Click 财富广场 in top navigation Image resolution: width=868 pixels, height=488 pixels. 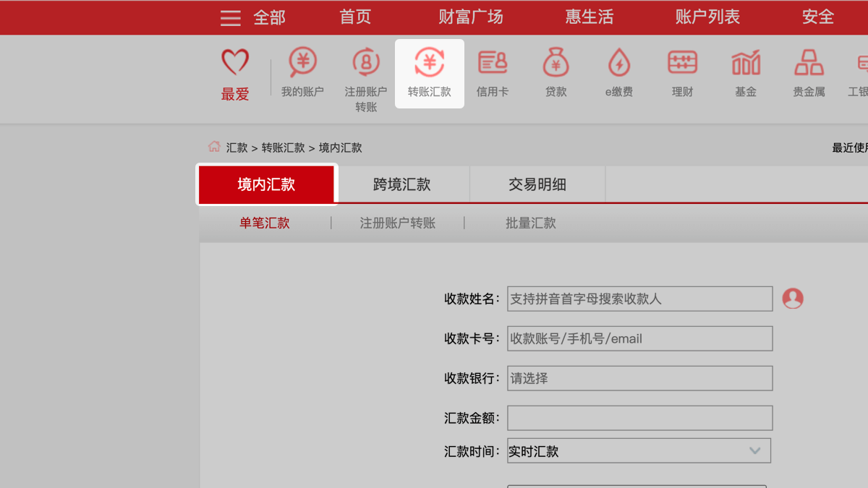(470, 17)
